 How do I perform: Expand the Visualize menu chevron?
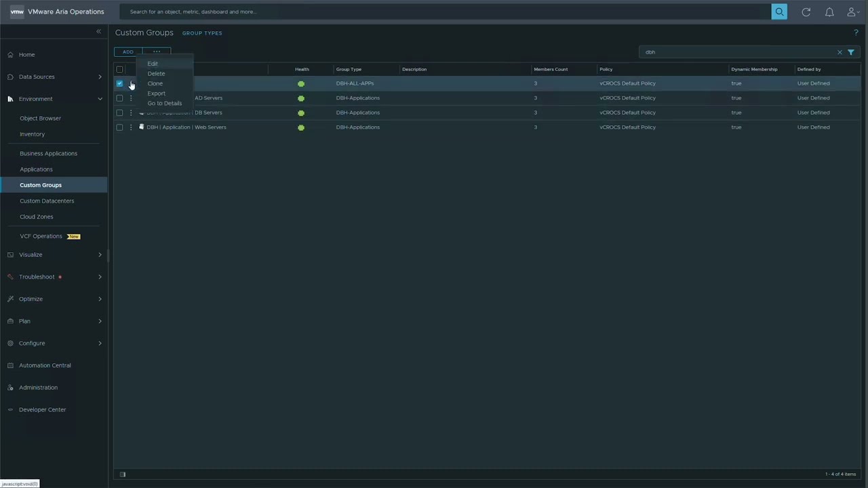(100, 255)
